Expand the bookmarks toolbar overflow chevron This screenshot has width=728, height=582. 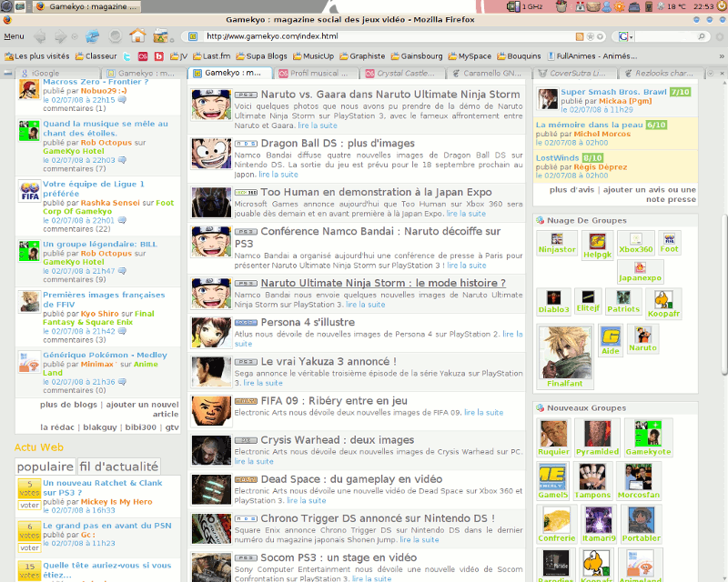[722, 56]
